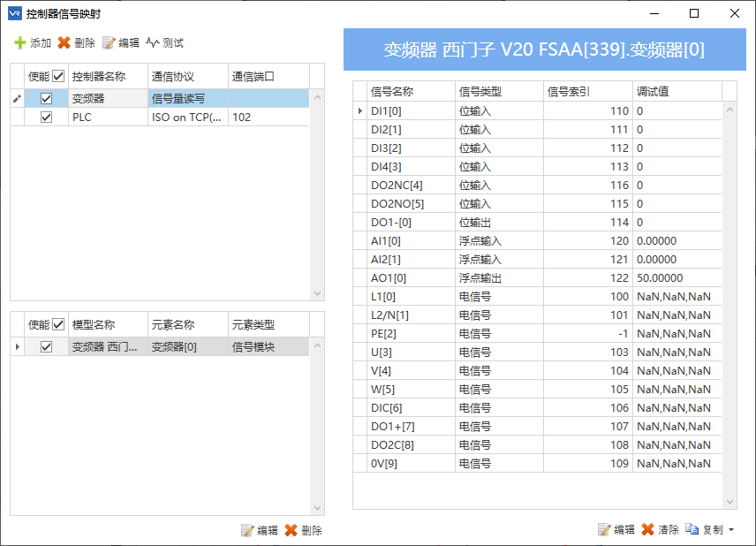This screenshot has height=546, width=756.
Task: Select the 信号模块 element type cell
Action: 269,347
